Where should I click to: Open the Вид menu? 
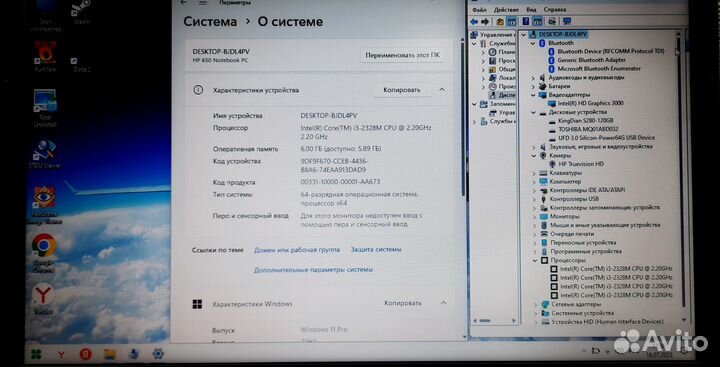tap(531, 9)
